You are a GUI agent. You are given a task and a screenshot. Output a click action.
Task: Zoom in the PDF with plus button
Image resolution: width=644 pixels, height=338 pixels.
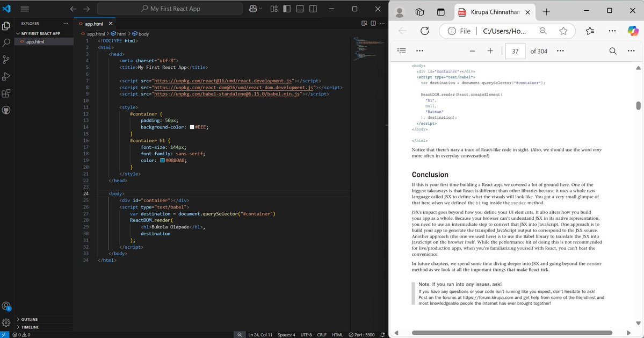pos(490,51)
